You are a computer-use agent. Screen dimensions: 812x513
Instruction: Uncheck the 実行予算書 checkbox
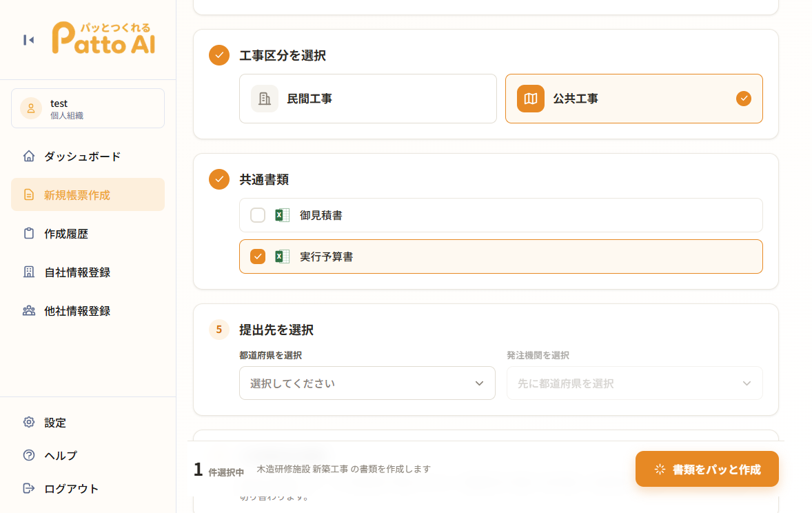(258, 256)
